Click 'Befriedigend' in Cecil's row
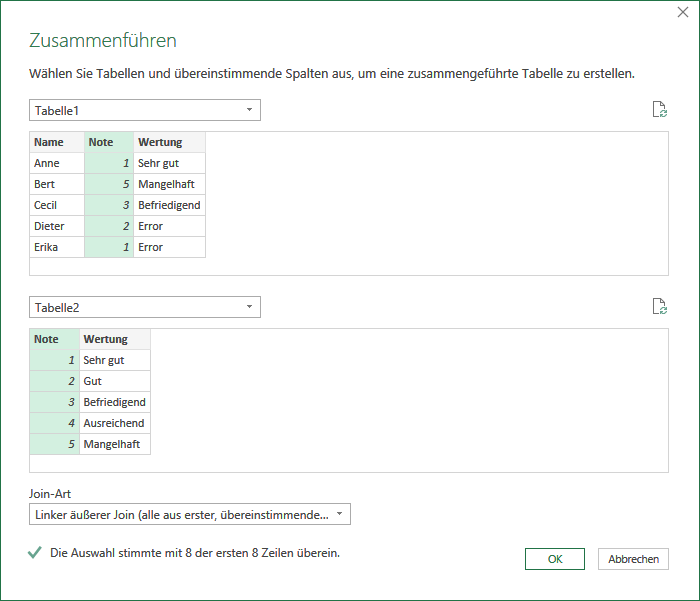The height and width of the screenshot is (601, 700). click(x=170, y=205)
